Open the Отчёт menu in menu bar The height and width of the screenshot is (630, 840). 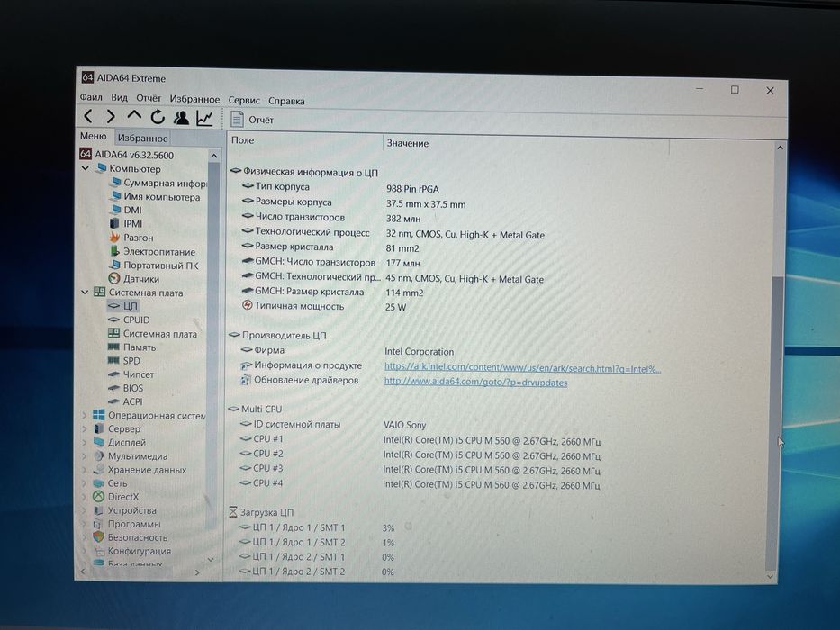coord(149,98)
